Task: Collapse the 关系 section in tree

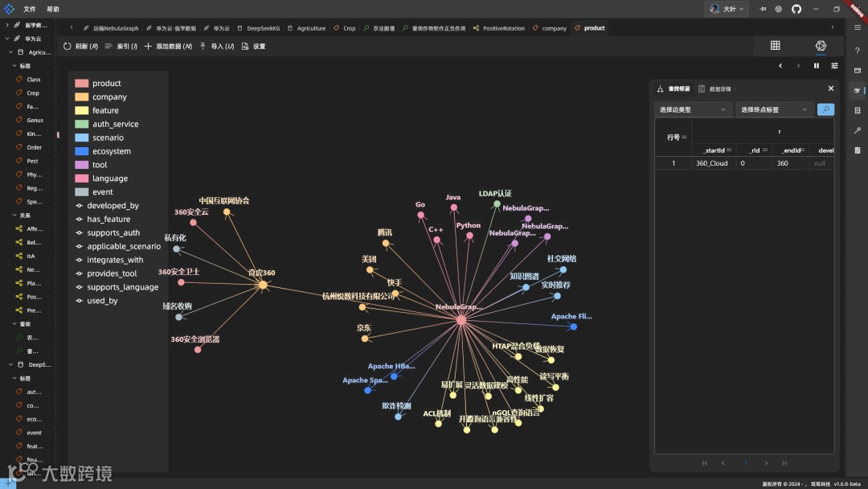Action: 14,215
